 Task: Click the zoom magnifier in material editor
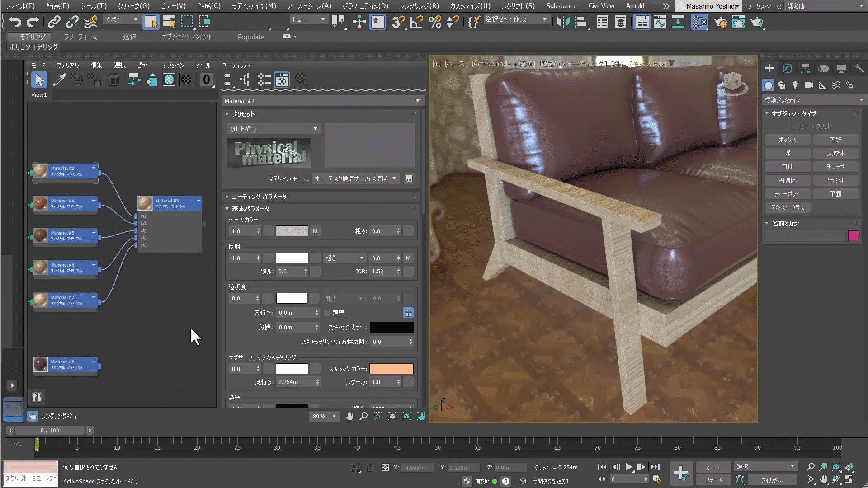coord(363,416)
